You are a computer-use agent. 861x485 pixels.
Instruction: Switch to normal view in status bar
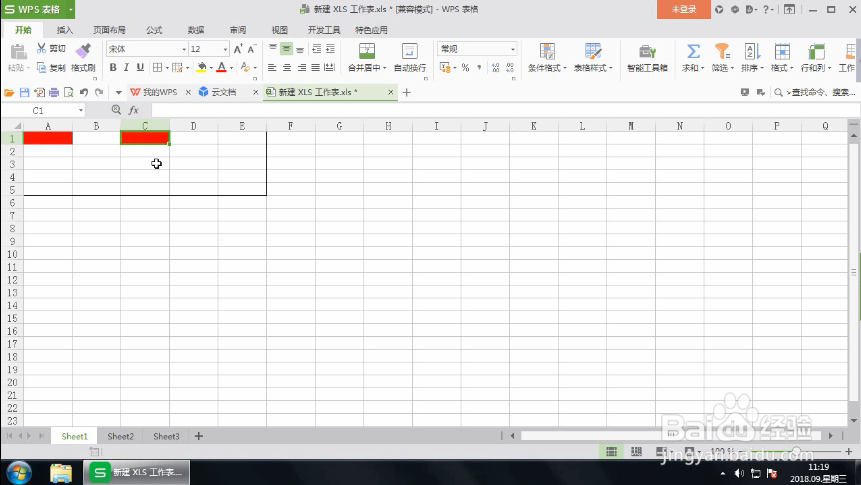click(611, 451)
